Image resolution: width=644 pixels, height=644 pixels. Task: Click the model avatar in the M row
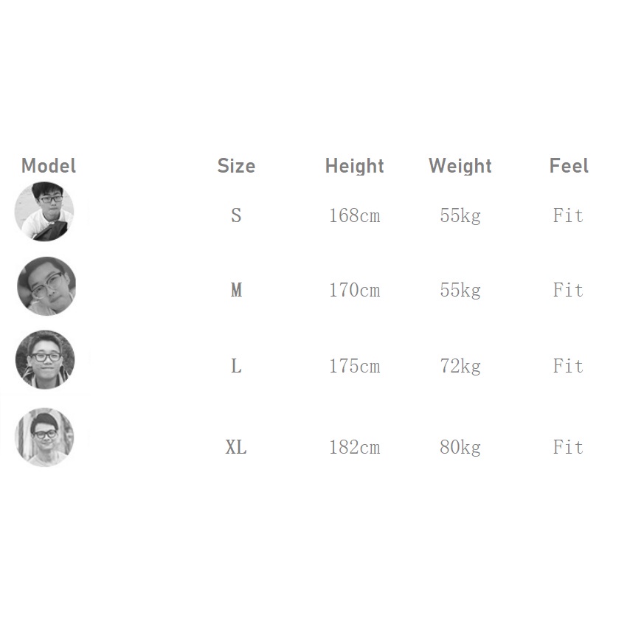coord(46,286)
